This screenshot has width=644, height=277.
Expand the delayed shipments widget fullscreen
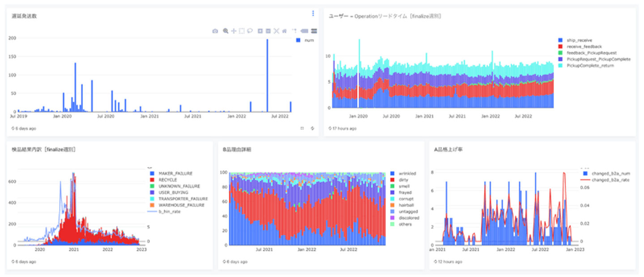pos(302,128)
